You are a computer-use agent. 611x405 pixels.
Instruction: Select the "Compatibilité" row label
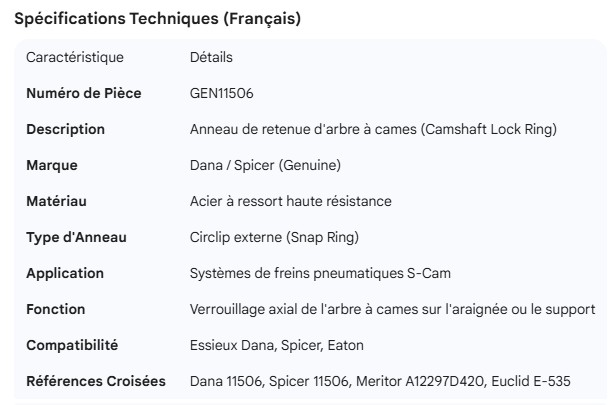(72, 345)
